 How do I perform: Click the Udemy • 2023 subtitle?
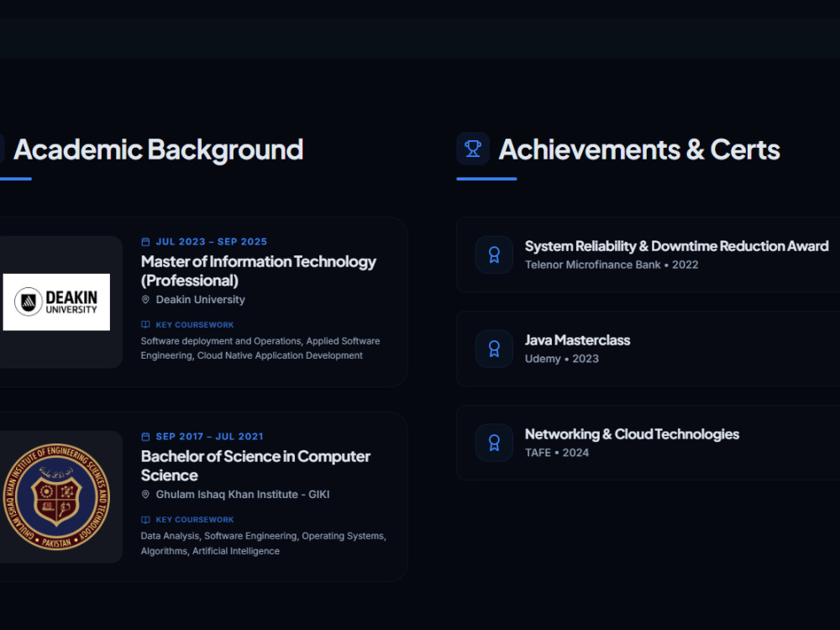tap(561, 359)
